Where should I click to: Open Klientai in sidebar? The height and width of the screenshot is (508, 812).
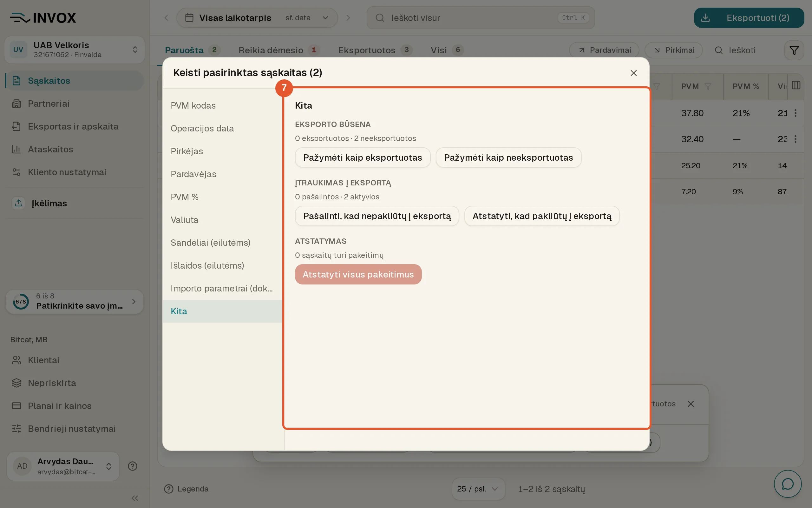tap(75, 360)
